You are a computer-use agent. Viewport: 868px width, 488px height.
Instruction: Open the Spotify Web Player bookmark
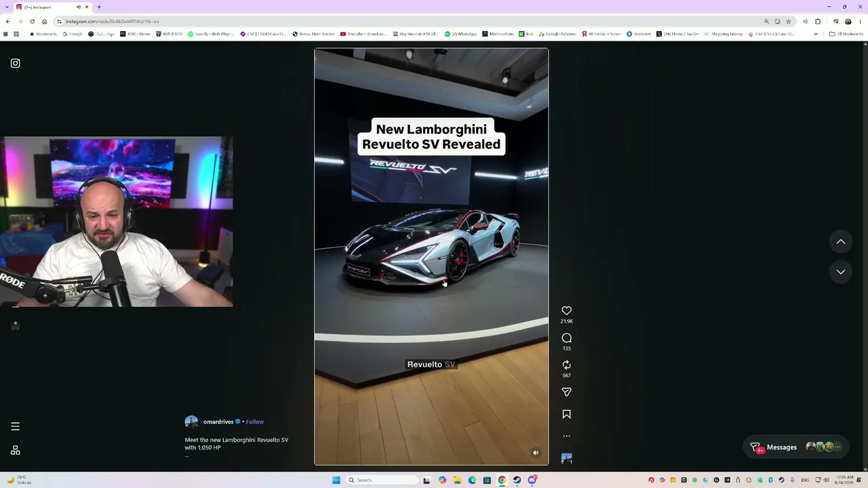coord(212,34)
